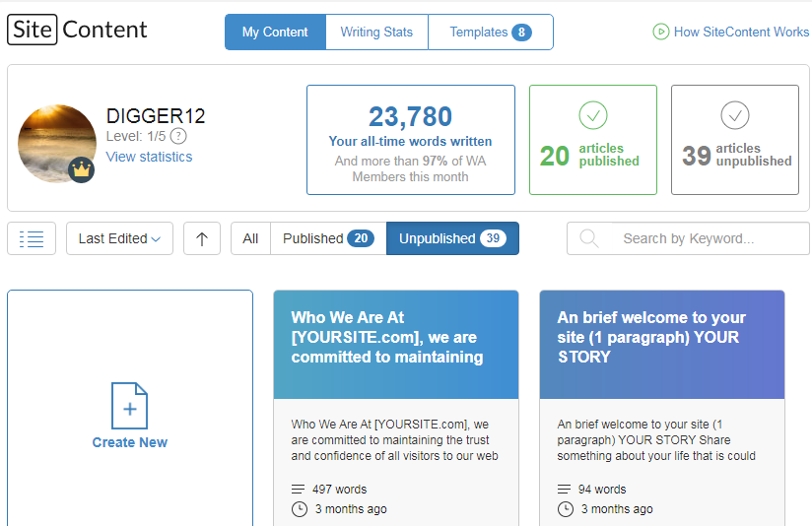Screen dimensions: 812x526
Task: Click the search magnifier icon
Action: click(589, 238)
